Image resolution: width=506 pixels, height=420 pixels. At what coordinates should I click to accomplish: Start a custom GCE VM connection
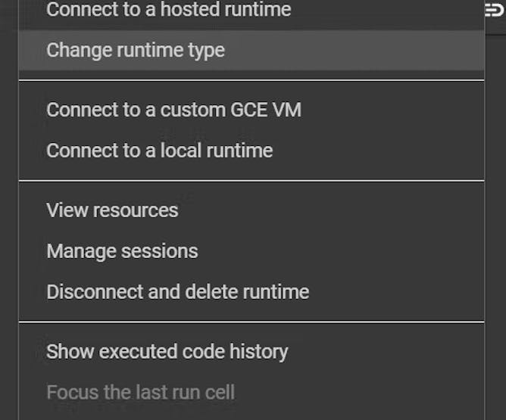pos(173,110)
